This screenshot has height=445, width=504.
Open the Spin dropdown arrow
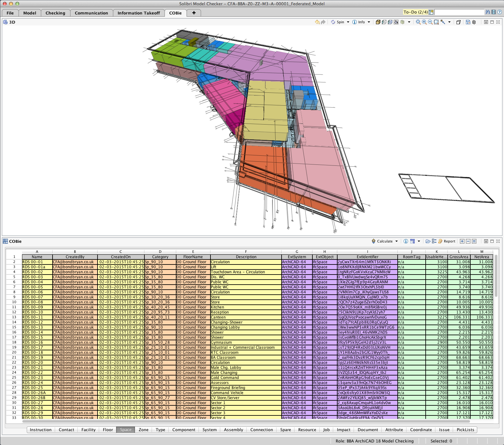click(348, 22)
